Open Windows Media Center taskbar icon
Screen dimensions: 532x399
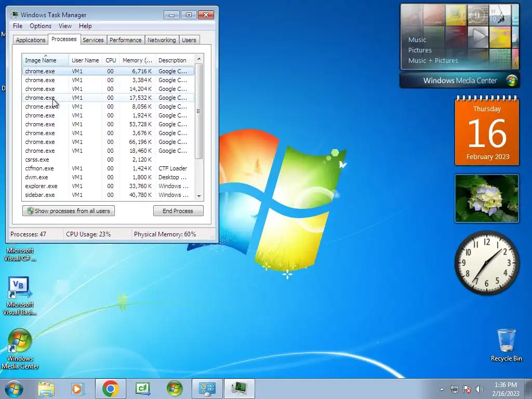pyautogui.click(x=175, y=389)
